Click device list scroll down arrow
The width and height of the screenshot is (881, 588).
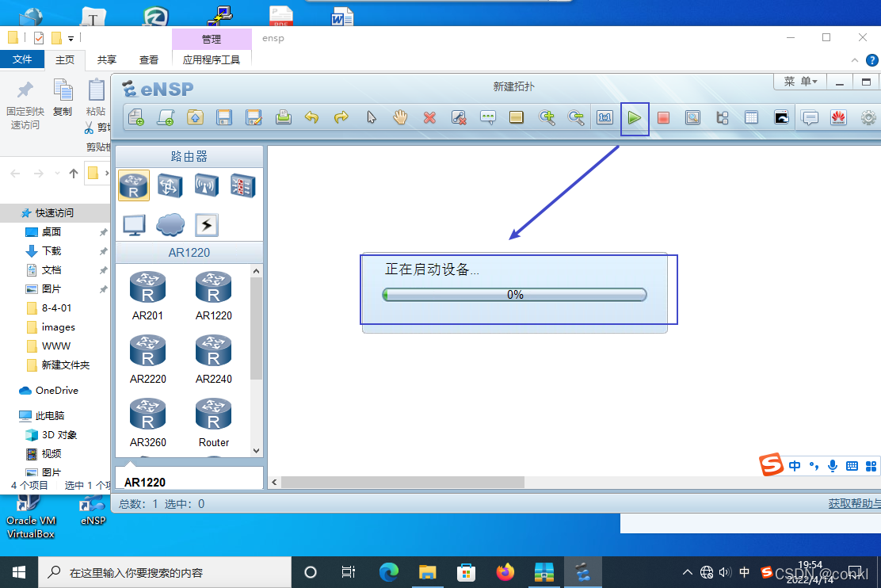tap(256, 451)
